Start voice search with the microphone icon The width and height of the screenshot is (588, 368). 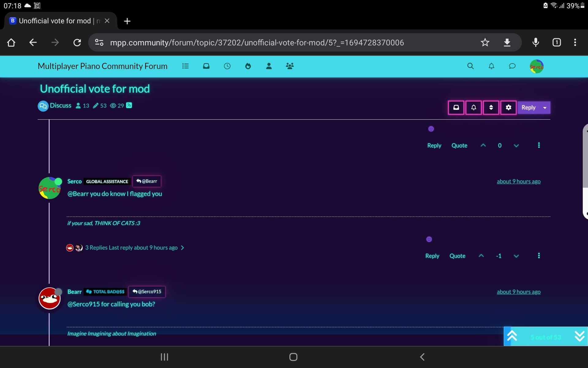tap(536, 42)
